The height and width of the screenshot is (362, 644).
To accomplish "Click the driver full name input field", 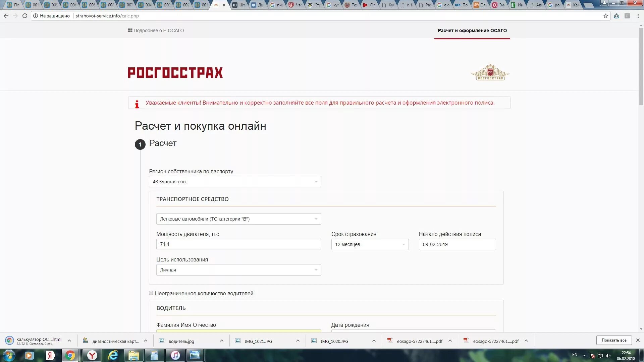I will click(238, 331).
